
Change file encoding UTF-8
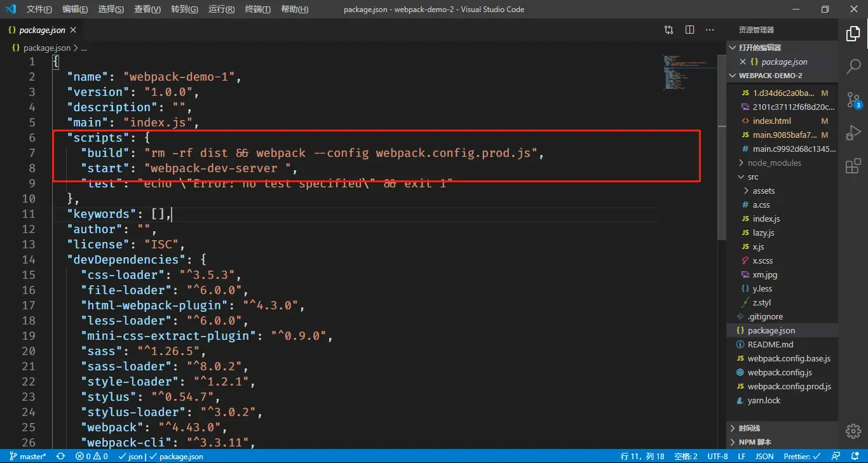pos(717,457)
